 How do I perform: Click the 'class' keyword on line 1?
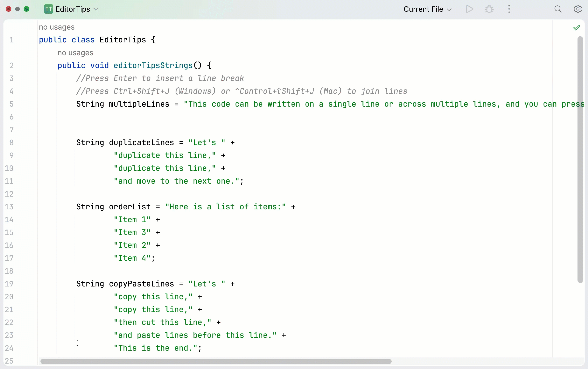83,40
